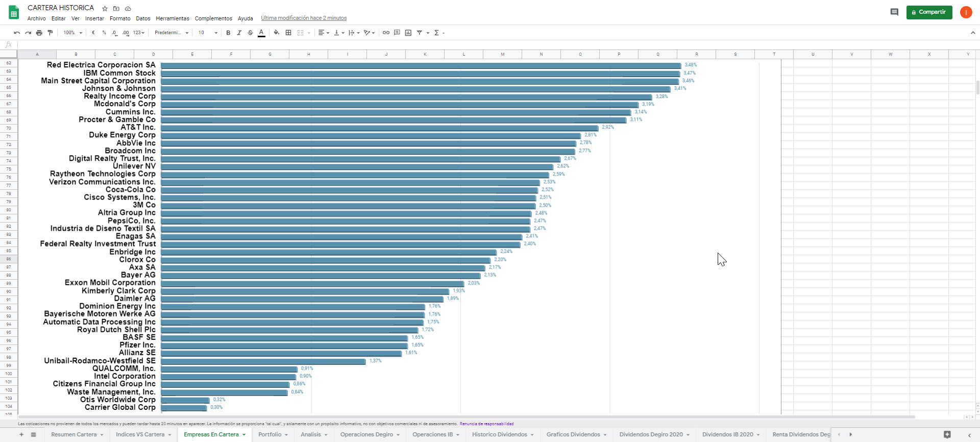Open the text color picker

(x=261, y=33)
